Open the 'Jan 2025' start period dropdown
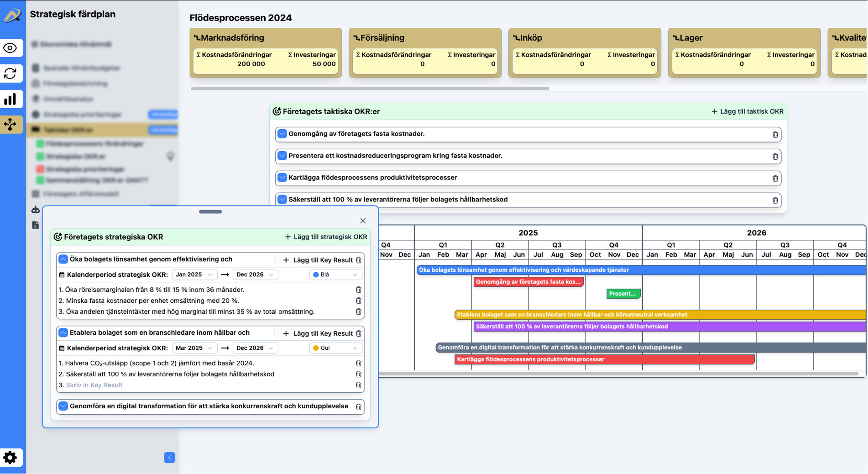Screen dimensions: 868x474 coord(194,275)
